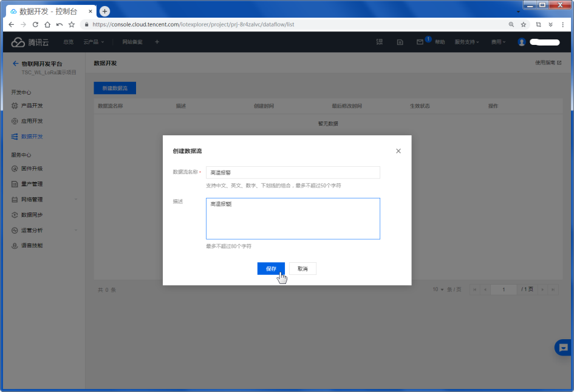Click the crop screenshot icon in browser toolbar
Screen dimensions: 574x392
539,24
